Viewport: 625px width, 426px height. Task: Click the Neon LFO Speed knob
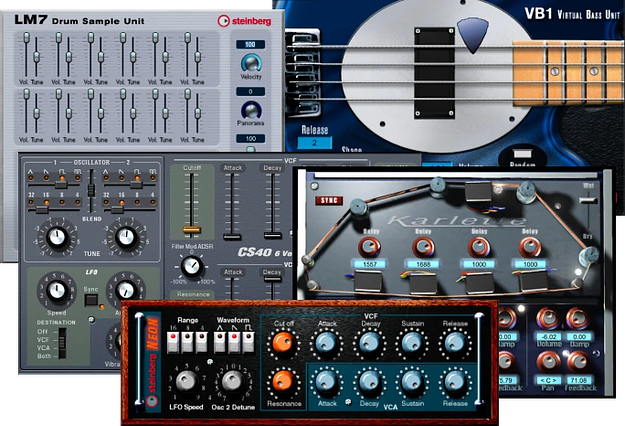point(187,381)
